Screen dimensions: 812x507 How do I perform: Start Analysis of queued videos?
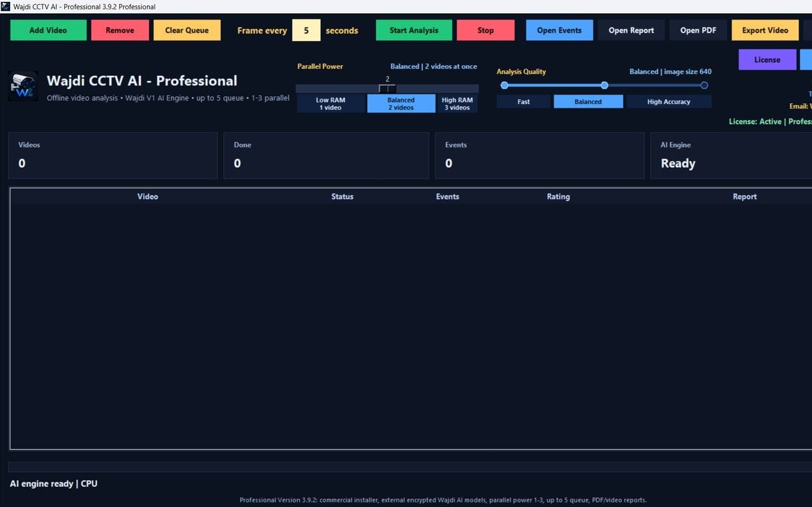(414, 30)
